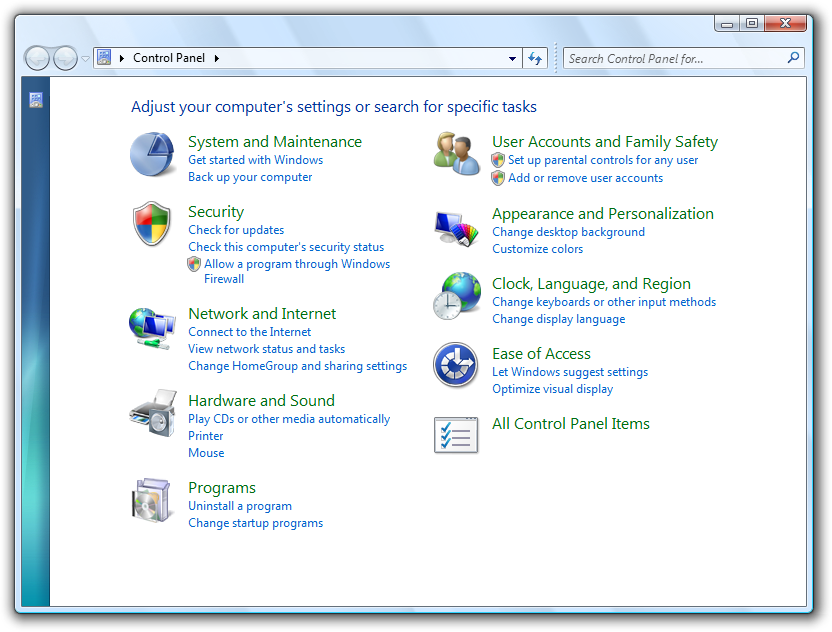Click Change startup programs

(x=255, y=523)
